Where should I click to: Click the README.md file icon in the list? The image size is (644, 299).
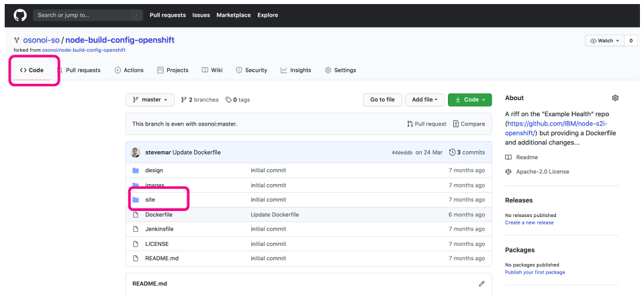[x=136, y=258]
